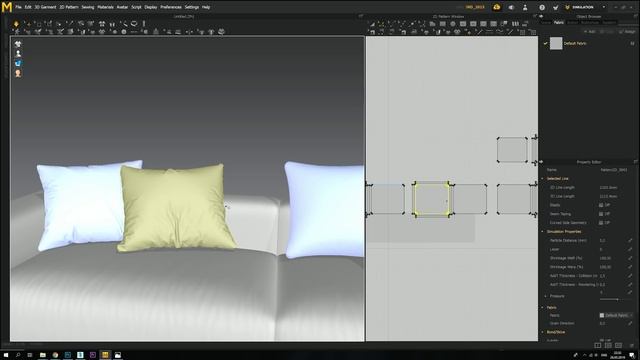Click the sound icon in title bar

point(511,7)
